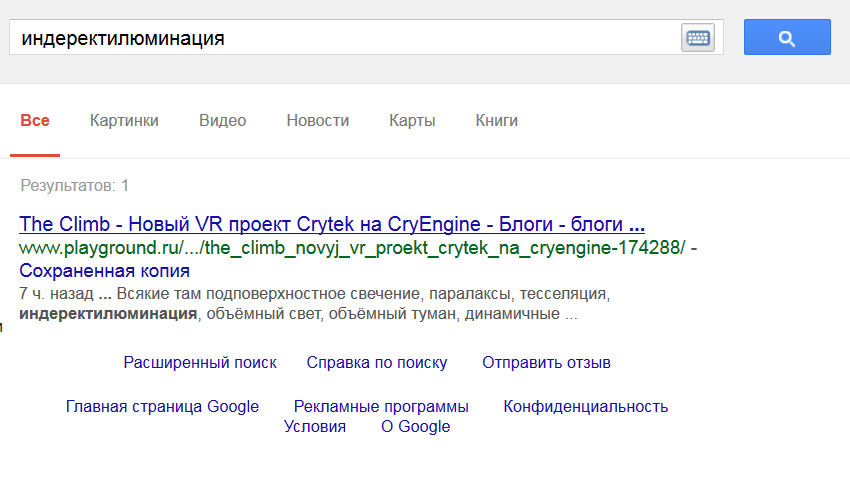
Task: Open the О Google link
Action: pyautogui.click(x=416, y=426)
